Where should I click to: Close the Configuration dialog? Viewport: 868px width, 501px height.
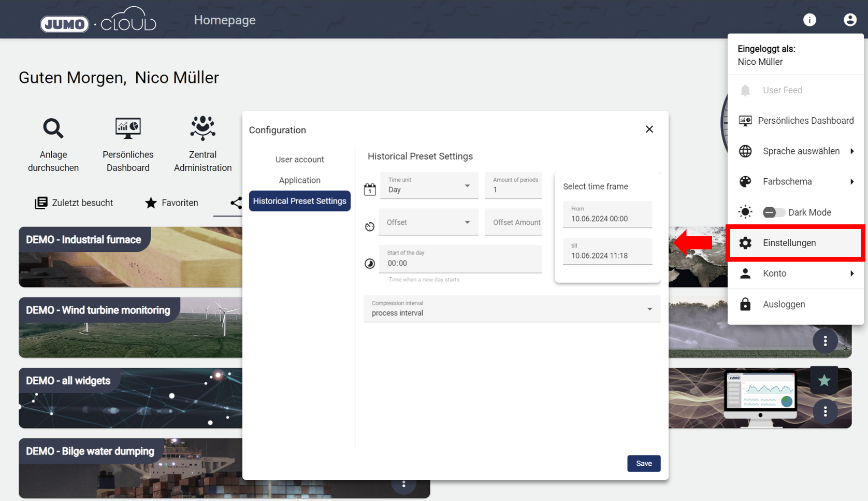tap(649, 130)
